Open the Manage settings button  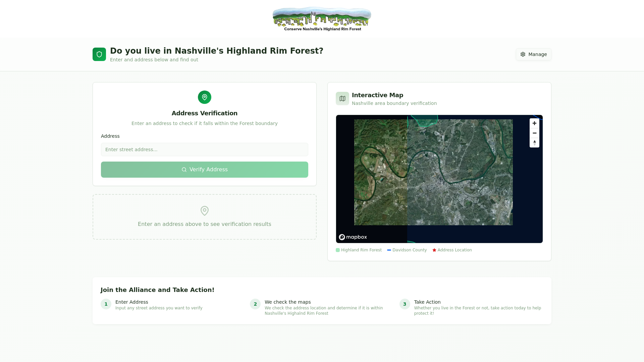533,54
